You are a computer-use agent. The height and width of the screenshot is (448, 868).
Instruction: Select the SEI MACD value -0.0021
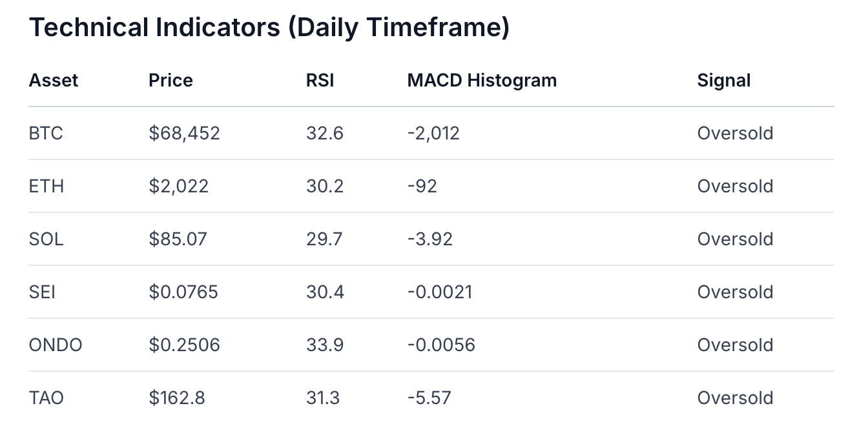440,292
